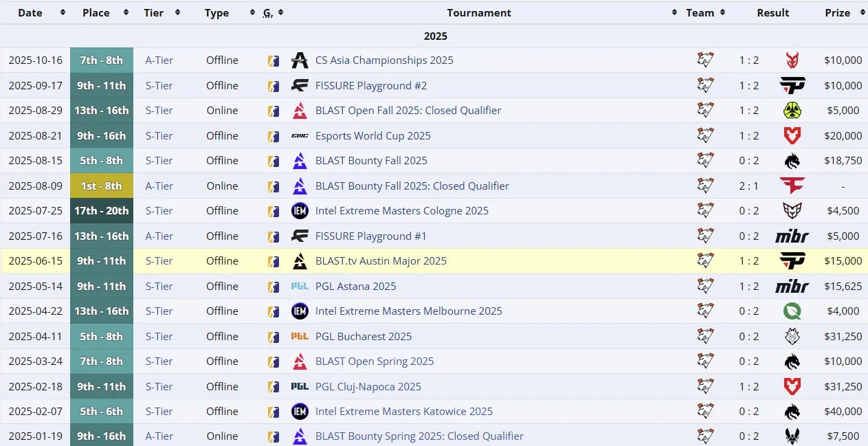The image size is (868, 446).
Task: Click IEM Cologne 2025 logo icon
Action: (300, 211)
